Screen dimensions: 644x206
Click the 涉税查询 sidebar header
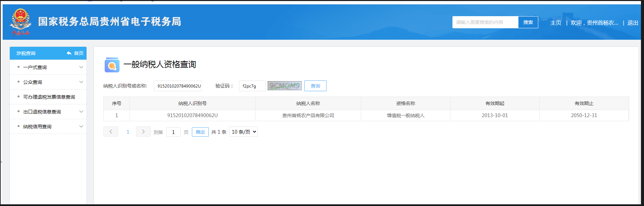pyautogui.click(x=26, y=53)
